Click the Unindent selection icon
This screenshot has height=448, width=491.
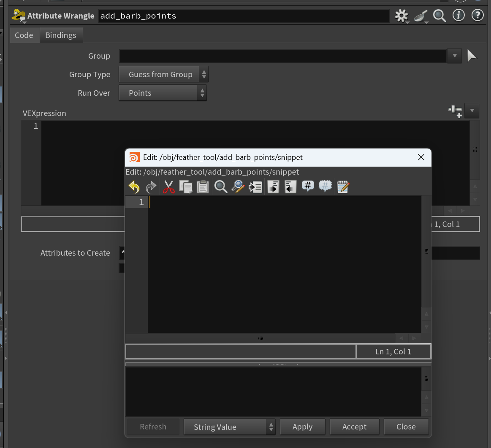(x=290, y=187)
